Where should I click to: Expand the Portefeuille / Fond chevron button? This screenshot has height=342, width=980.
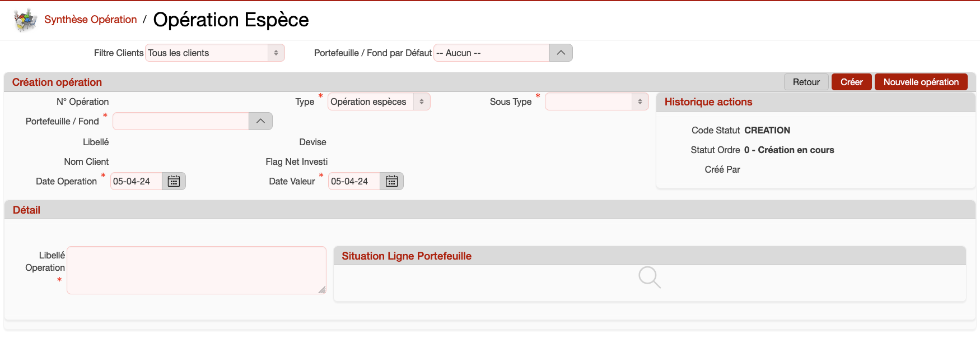click(x=260, y=121)
